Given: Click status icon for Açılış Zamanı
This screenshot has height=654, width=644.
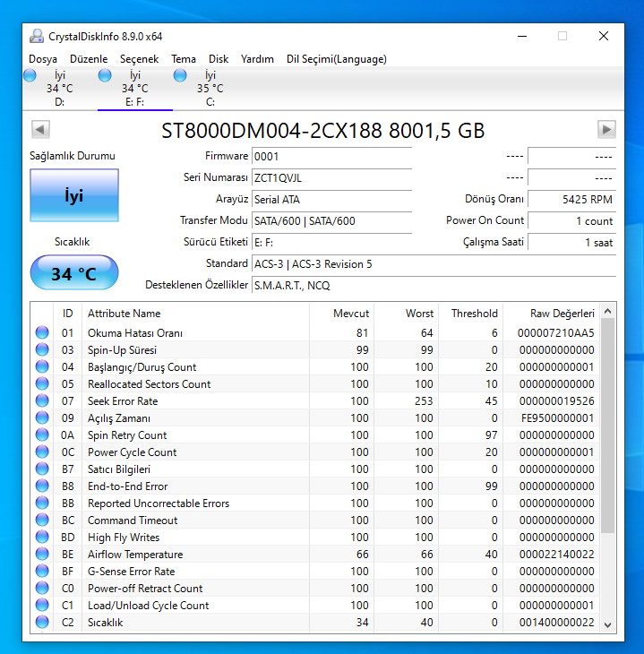Looking at the screenshot, I should [x=42, y=417].
